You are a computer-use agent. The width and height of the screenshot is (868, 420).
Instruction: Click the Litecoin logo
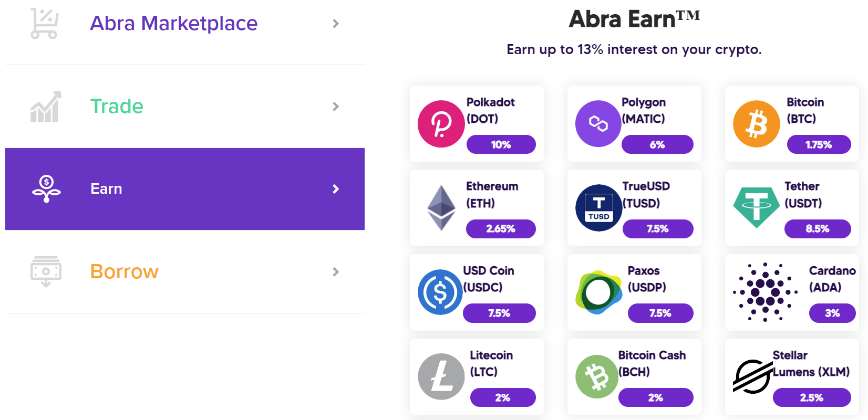(441, 376)
